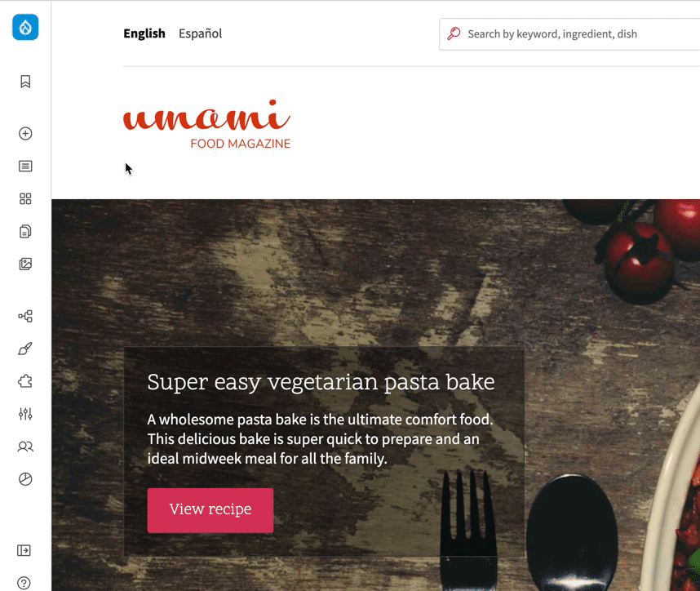Open the Blocks grid icon
Viewport: 700px width, 591px height.
click(25, 199)
